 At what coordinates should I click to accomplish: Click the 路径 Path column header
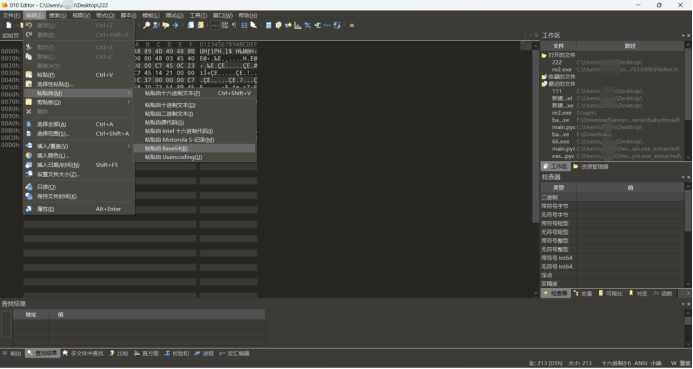point(630,46)
